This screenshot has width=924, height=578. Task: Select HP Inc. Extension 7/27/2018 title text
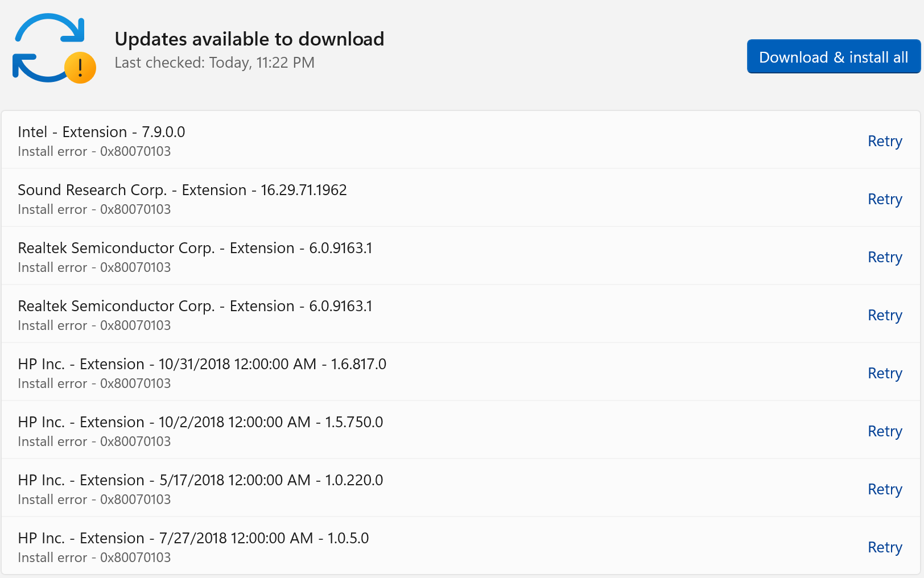pyautogui.click(x=193, y=538)
